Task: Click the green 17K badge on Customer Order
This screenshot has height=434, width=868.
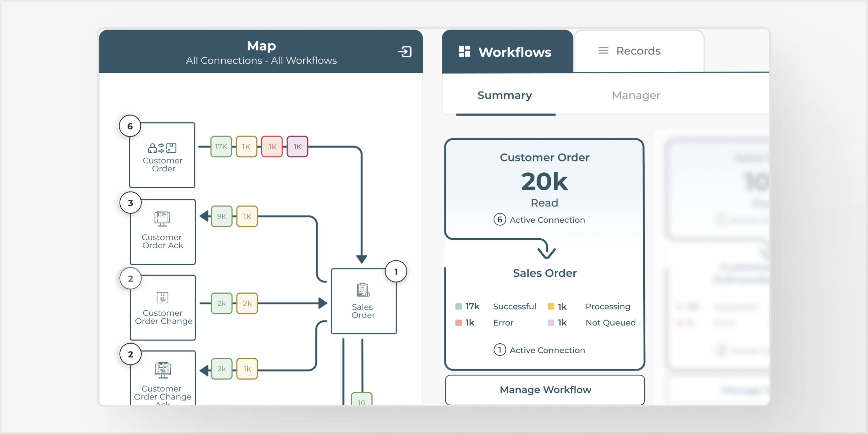Action: pyautogui.click(x=221, y=147)
